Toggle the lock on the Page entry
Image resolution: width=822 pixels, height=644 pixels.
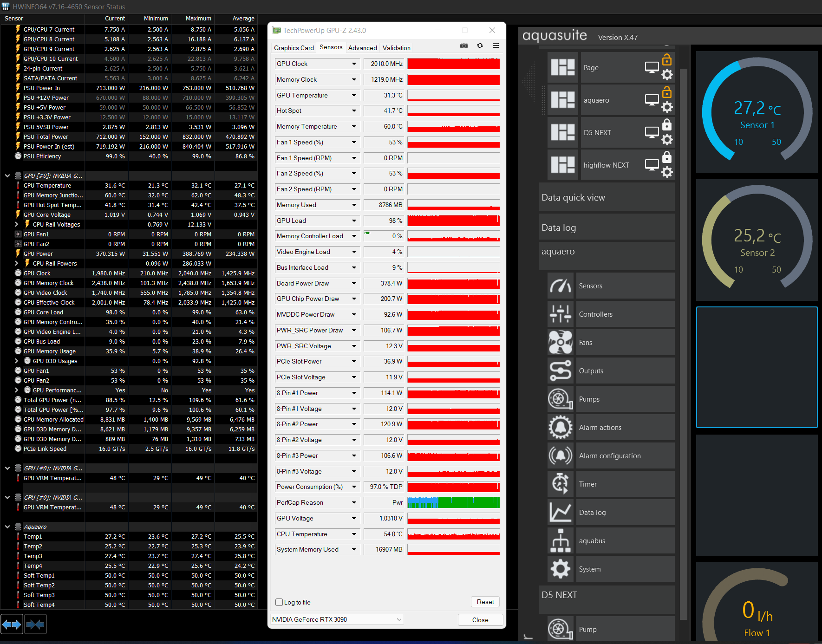click(667, 59)
